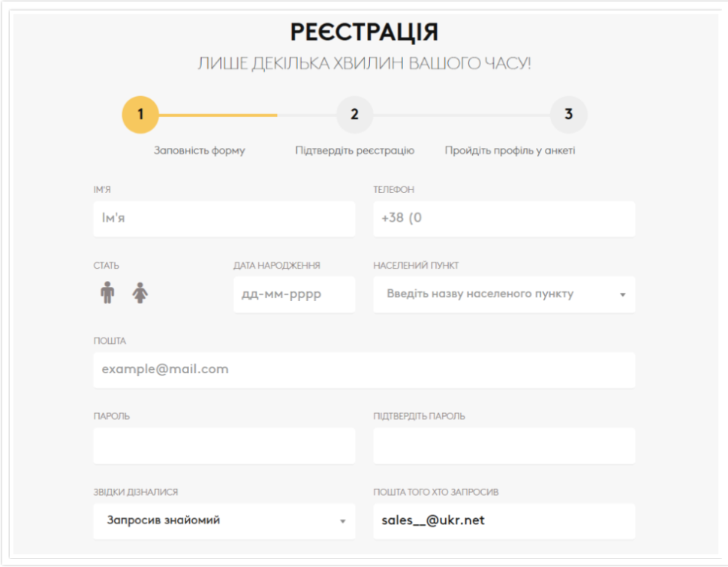Select the male gender icon
728x567 pixels.
[x=107, y=292]
